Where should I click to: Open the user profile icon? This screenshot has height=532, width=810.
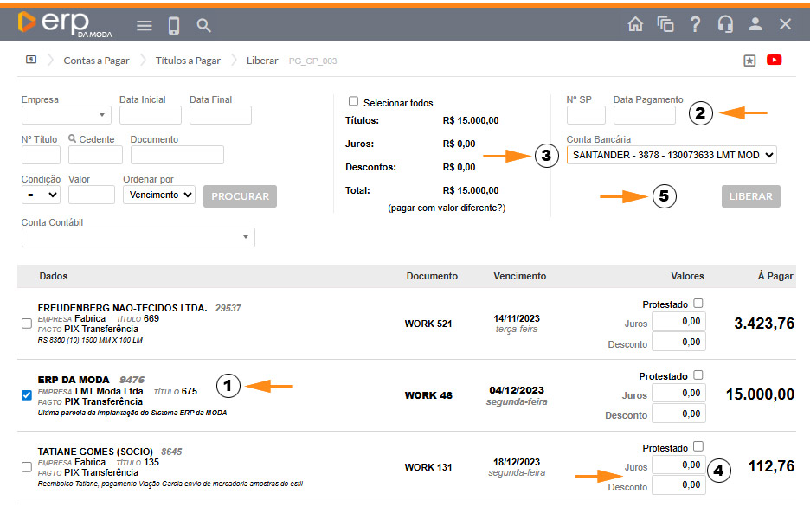[x=755, y=24]
